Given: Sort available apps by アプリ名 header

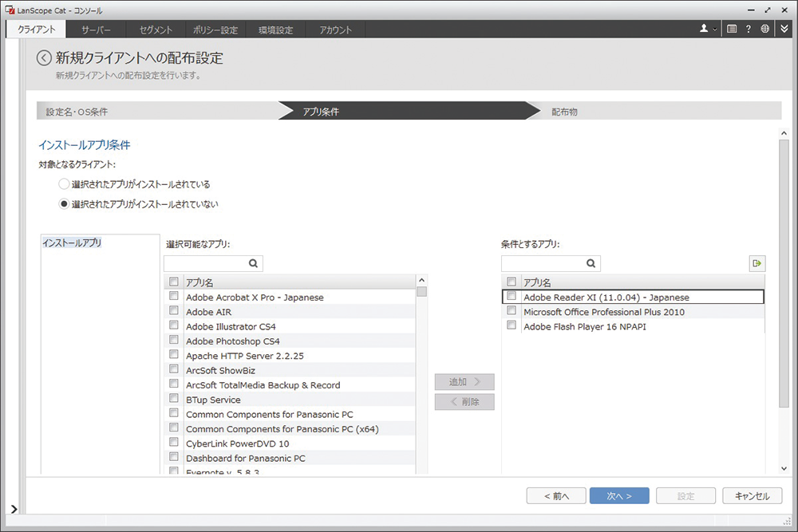Looking at the screenshot, I should [299, 282].
